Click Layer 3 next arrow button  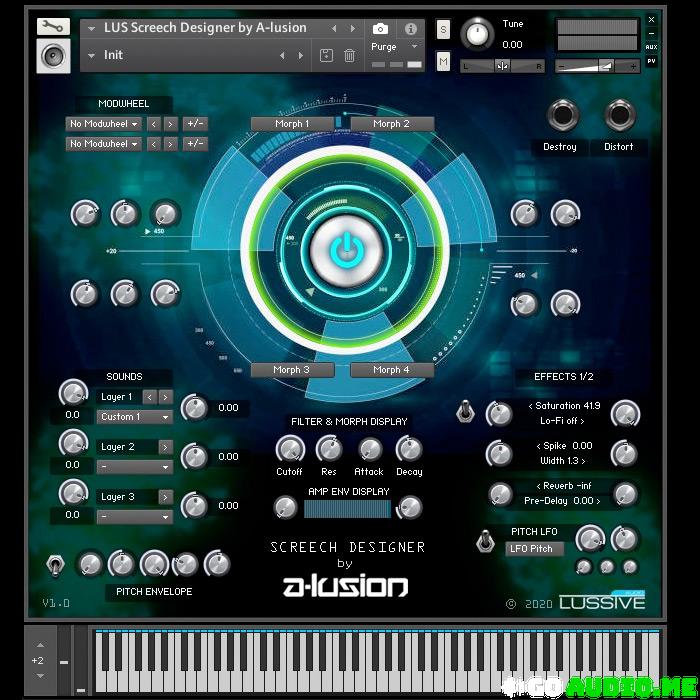[166, 497]
